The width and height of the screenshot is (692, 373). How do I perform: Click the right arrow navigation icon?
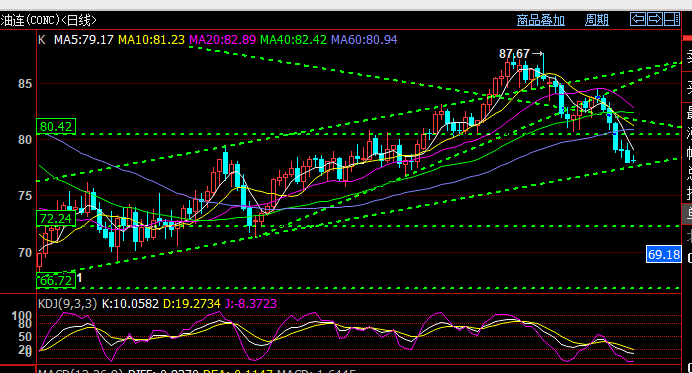(655, 19)
